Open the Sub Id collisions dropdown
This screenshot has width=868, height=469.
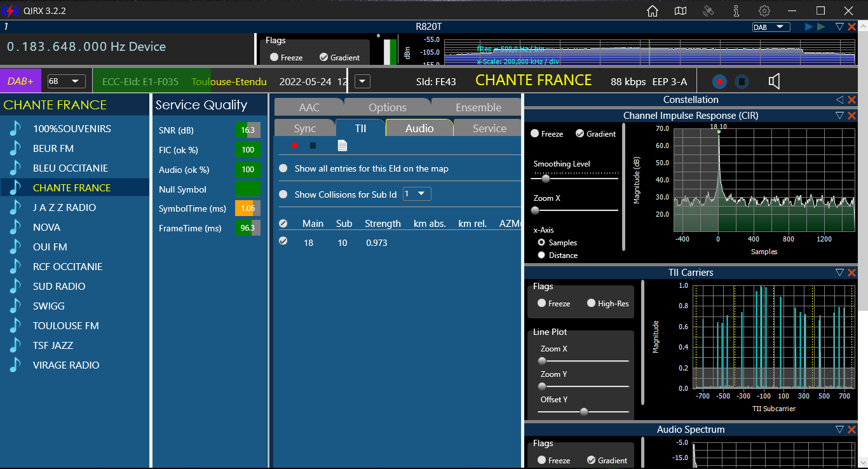pos(417,194)
